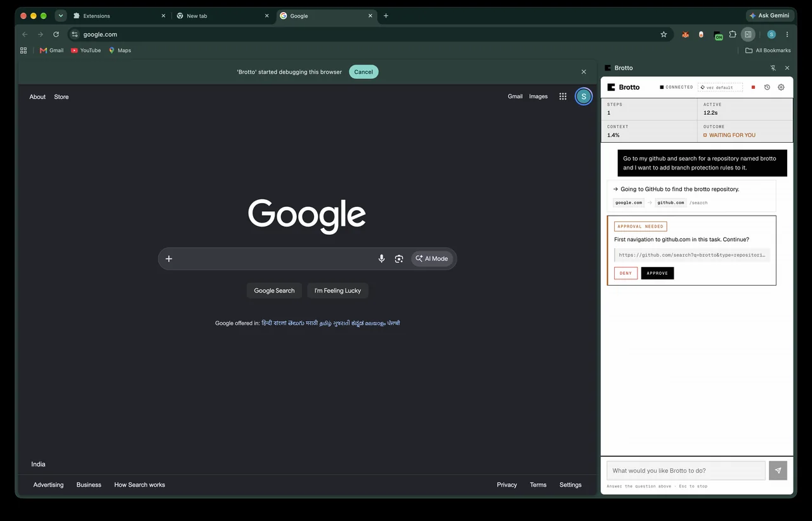Dismiss the debugging notification bar
The image size is (812, 521).
coord(584,72)
